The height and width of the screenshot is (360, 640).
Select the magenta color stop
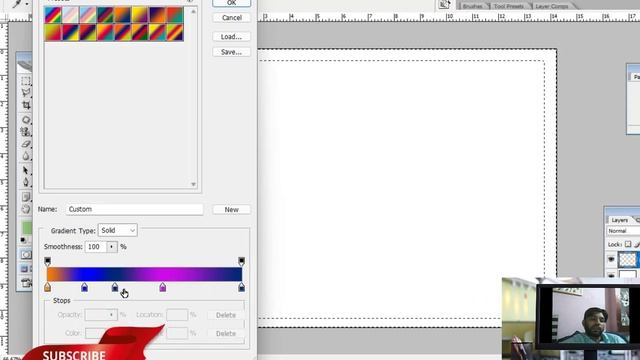coord(163,287)
